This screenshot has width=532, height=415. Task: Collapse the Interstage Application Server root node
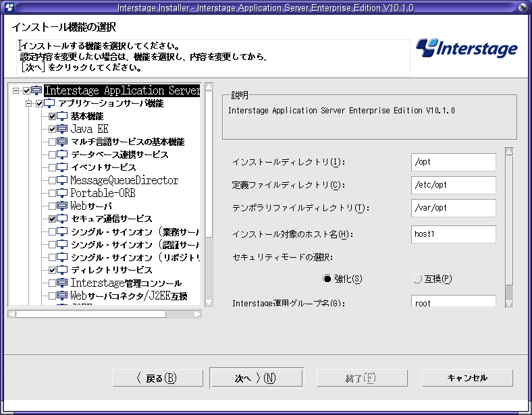(x=16, y=90)
